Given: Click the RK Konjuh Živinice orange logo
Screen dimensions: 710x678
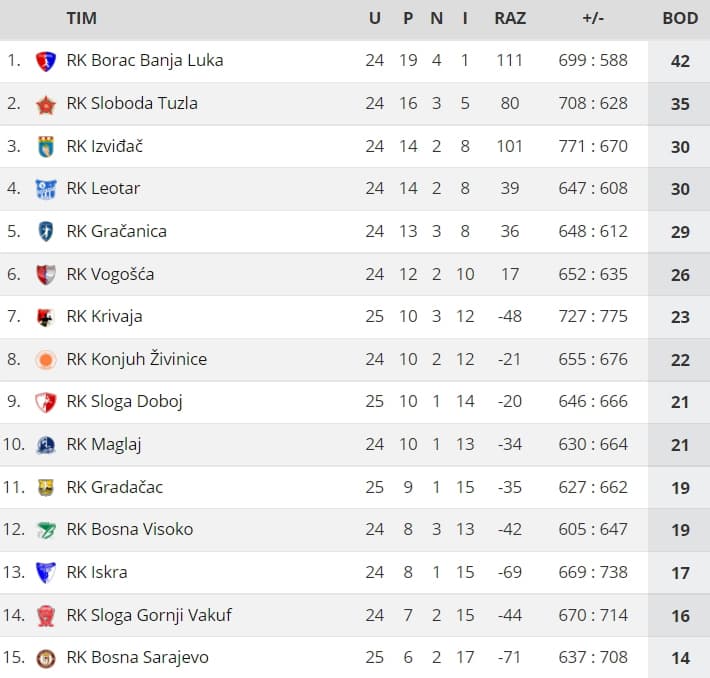Looking at the screenshot, I should pyautogui.click(x=46, y=360).
